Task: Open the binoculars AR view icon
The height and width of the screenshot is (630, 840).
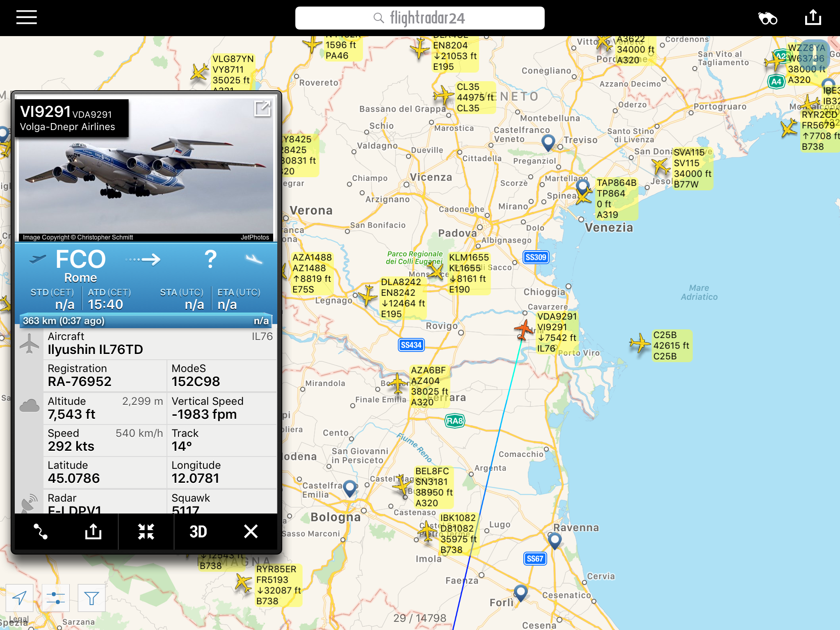Action: (x=767, y=18)
